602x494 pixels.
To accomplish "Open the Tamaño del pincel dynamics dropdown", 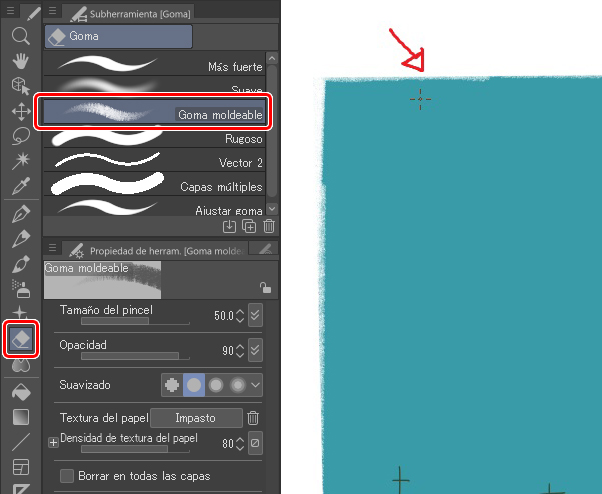I will tap(255, 315).
